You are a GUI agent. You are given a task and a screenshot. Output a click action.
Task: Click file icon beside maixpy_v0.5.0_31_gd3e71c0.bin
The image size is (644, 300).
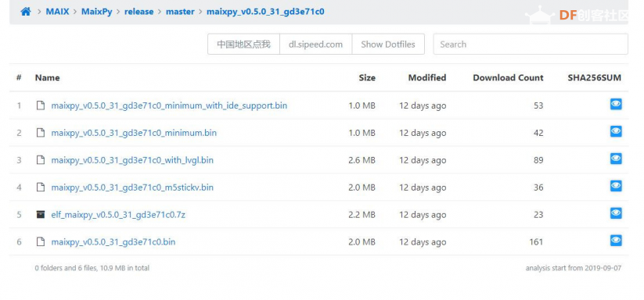click(x=40, y=242)
